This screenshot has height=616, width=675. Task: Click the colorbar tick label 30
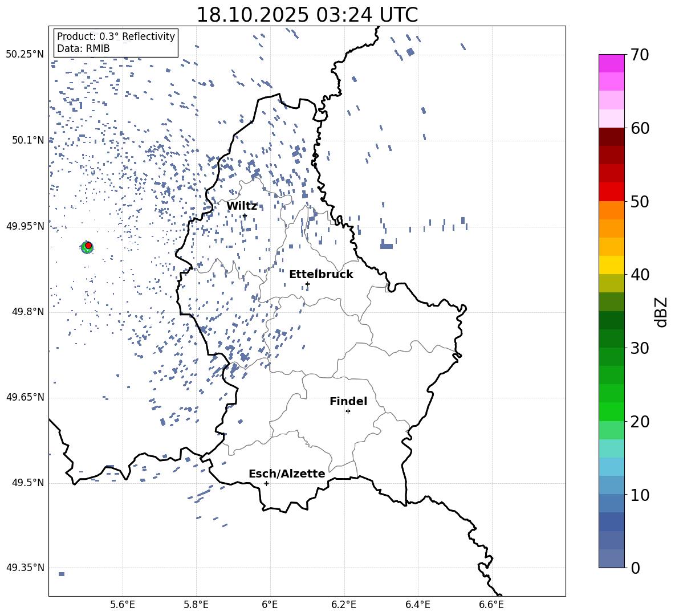pos(640,348)
